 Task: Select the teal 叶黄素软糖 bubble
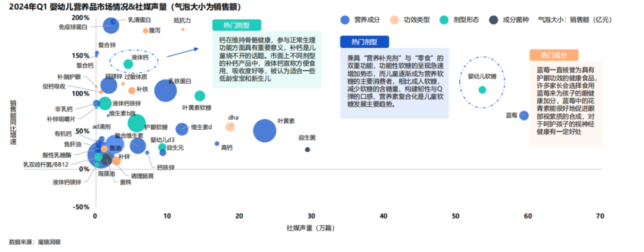click(x=200, y=96)
